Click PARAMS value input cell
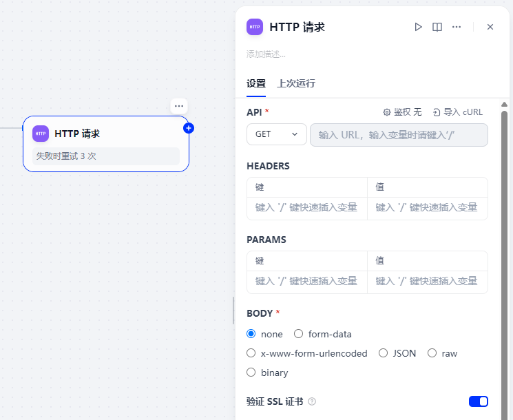The image size is (513, 420). 428,281
